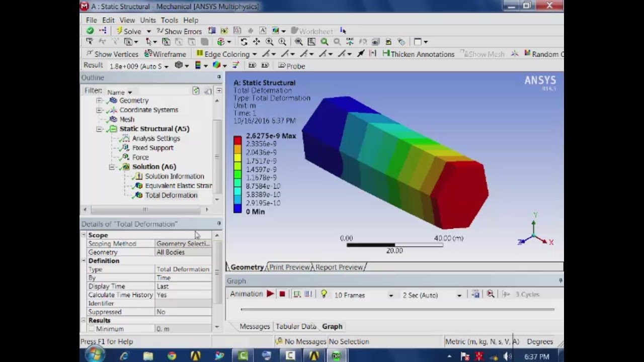This screenshot has width=644, height=362.
Task: Click the Geometry Selection scoping field
Action: [184, 244]
